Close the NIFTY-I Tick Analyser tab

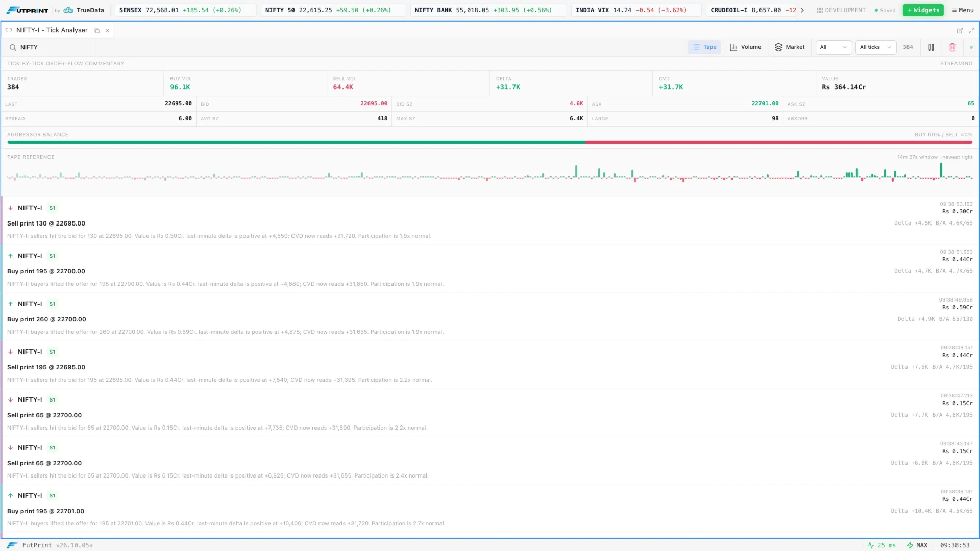coord(107,31)
